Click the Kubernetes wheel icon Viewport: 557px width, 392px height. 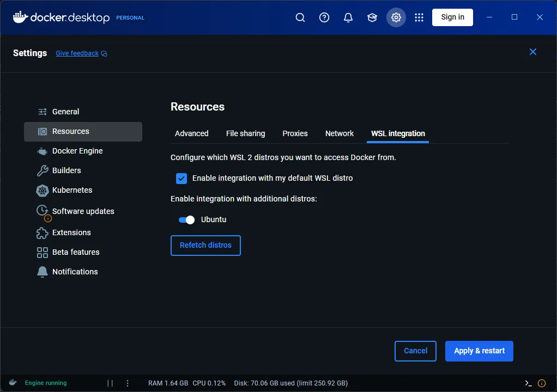(43, 191)
